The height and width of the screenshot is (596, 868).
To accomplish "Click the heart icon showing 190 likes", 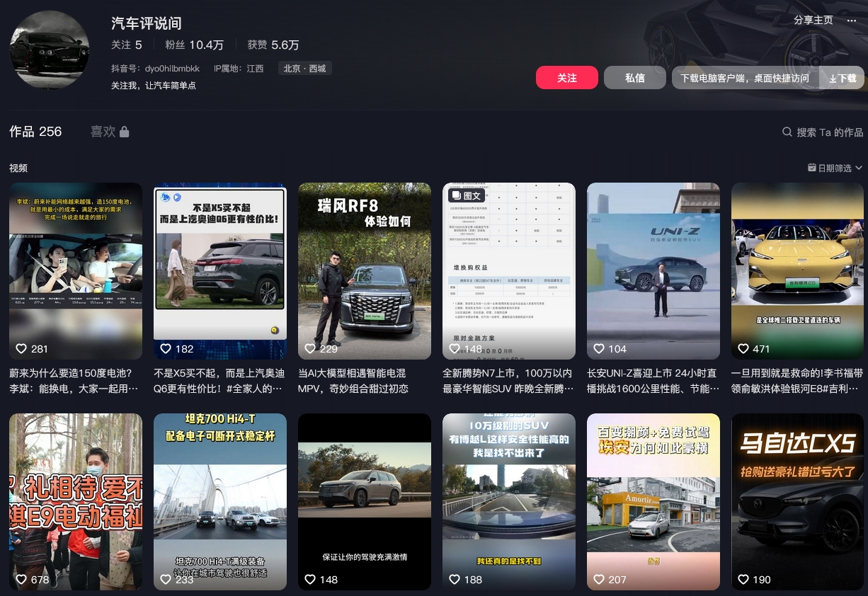I will tap(743, 580).
